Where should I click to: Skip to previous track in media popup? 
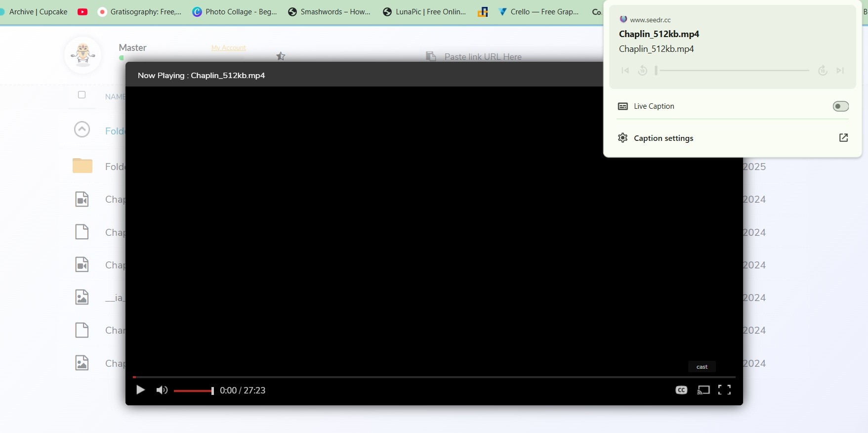pos(625,71)
